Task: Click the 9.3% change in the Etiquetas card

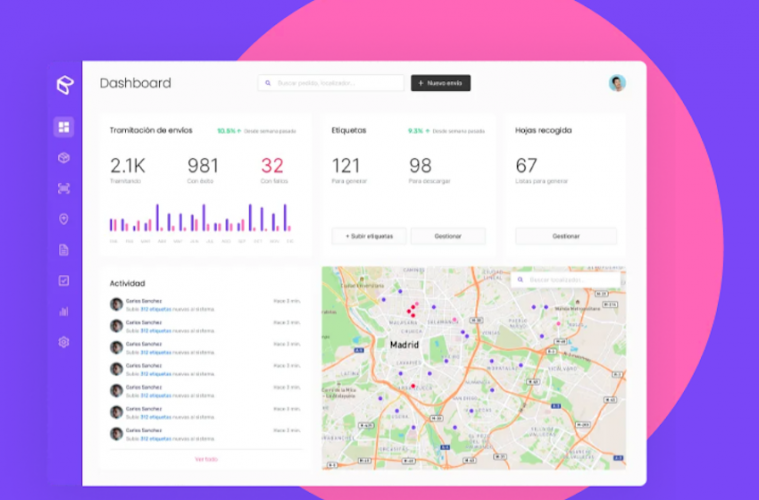Action: pyautogui.click(x=419, y=131)
